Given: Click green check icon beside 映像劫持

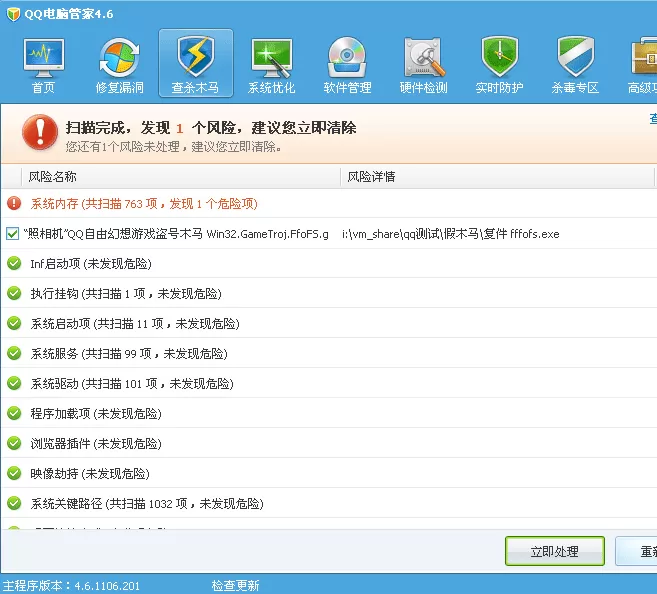Looking at the screenshot, I should point(14,473).
